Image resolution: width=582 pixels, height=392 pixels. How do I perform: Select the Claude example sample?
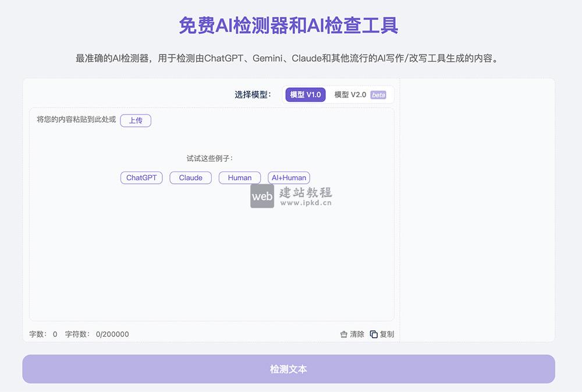[190, 177]
